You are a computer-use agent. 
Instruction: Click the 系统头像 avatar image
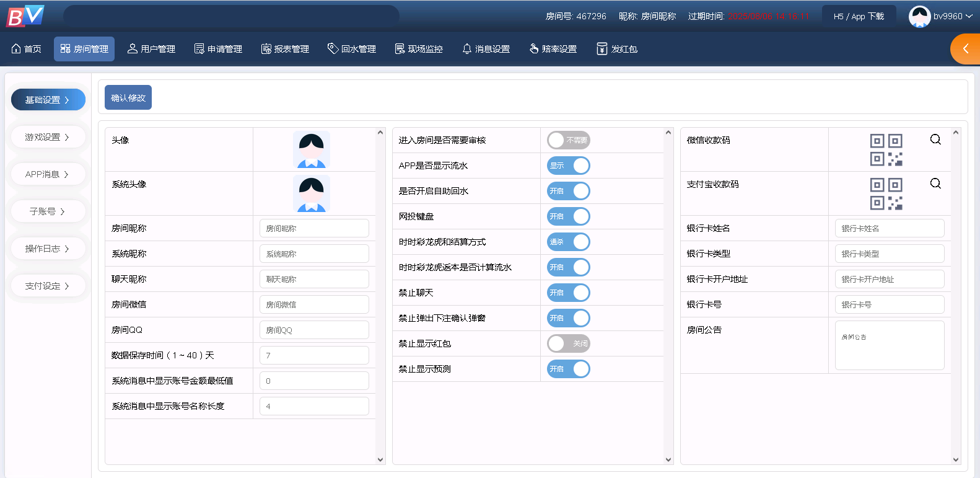coord(311,193)
